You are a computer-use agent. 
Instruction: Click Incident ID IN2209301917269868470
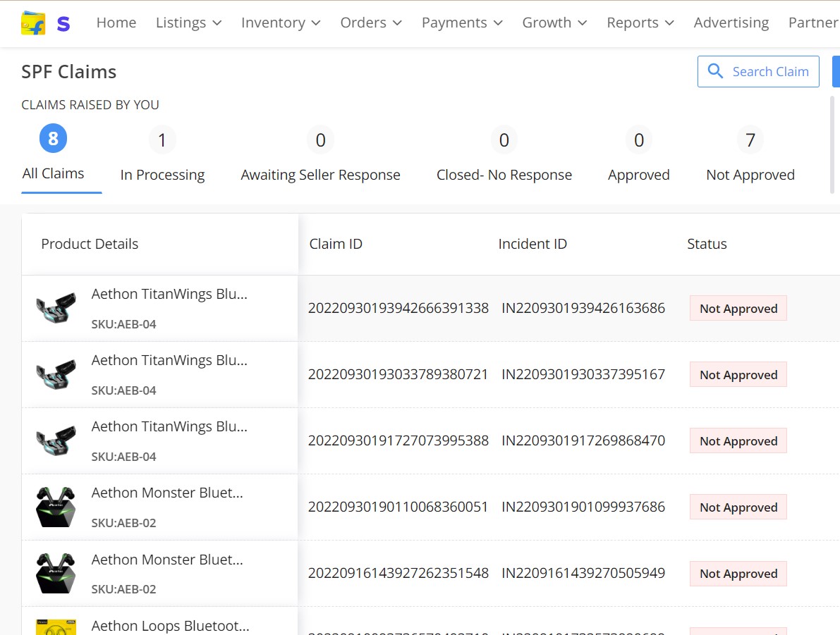pyautogui.click(x=583, y=440)
